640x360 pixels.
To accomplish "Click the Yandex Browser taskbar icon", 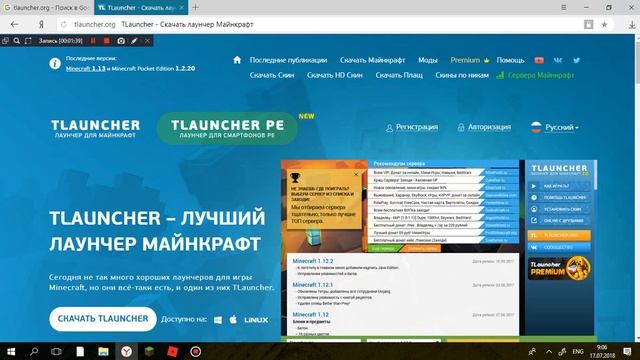I will 126,351.
